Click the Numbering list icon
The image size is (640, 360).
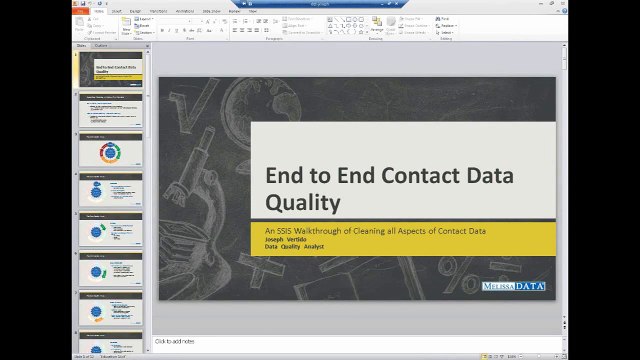point(246,21)
